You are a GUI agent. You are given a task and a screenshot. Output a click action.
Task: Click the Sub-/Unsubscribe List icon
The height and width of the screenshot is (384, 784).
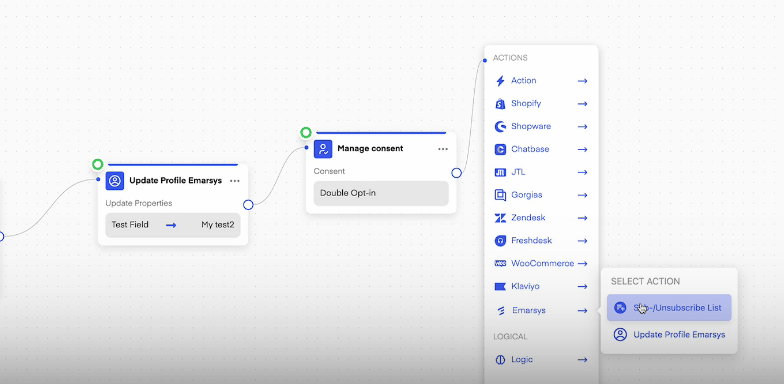coord(620,308)
